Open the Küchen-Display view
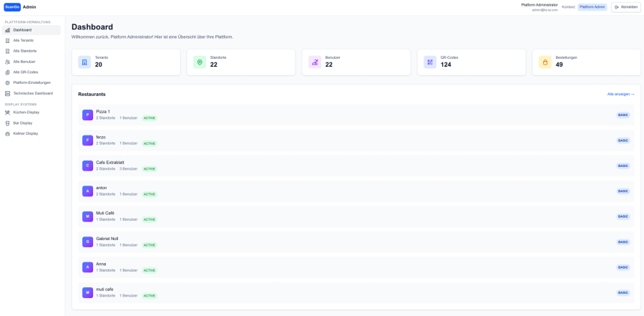Screen dimensions: 644x316 (26, 112)
